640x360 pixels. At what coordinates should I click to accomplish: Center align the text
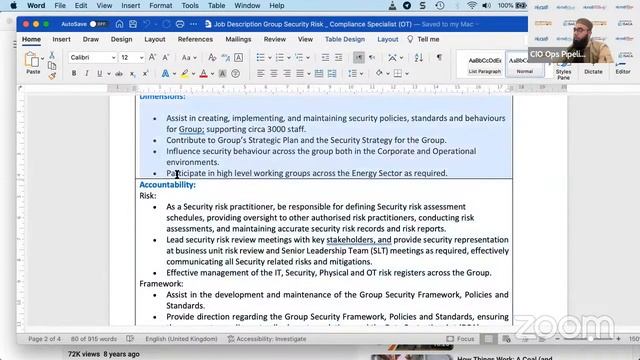click(x=273, y=74)
